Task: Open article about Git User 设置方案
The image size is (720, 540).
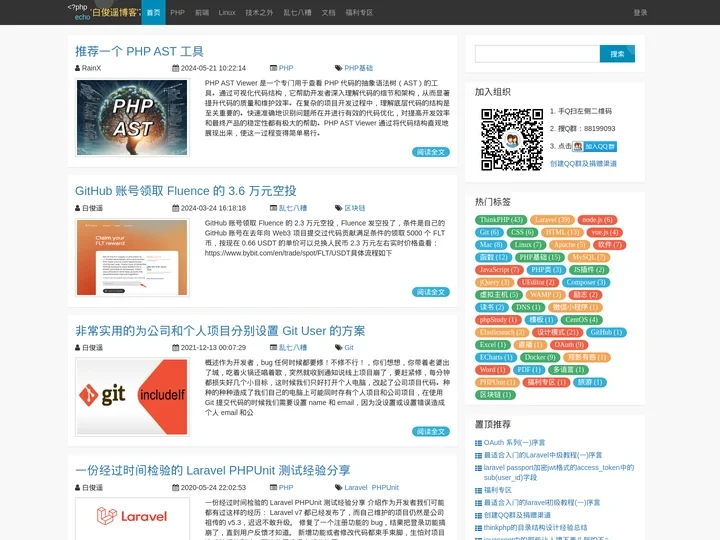Action: point(220,331)
